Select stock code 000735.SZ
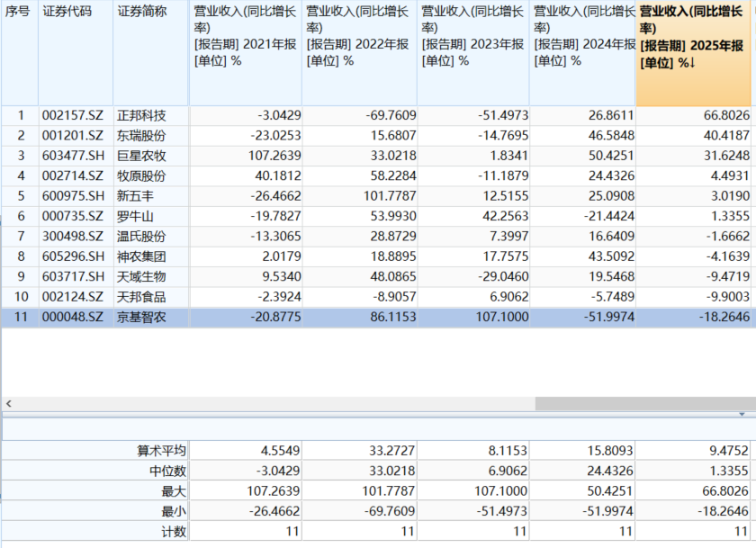Screen dimensions: 756x548 [72, 216]
